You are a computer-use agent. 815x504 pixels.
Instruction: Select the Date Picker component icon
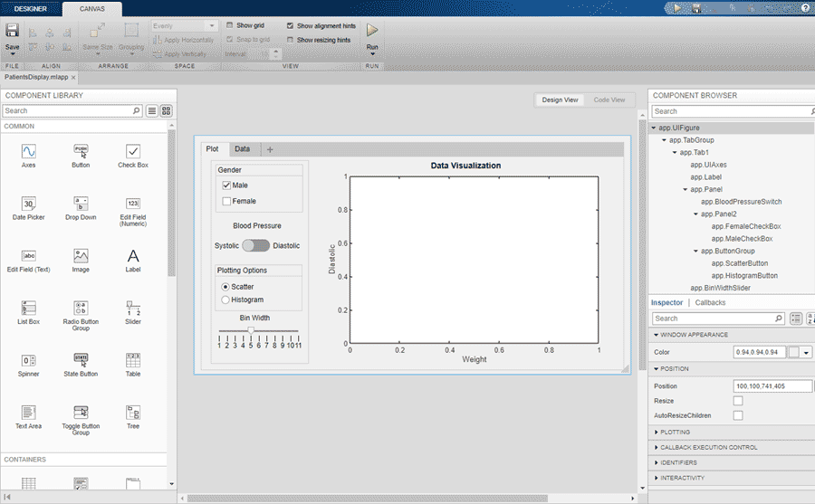(28, 204)
